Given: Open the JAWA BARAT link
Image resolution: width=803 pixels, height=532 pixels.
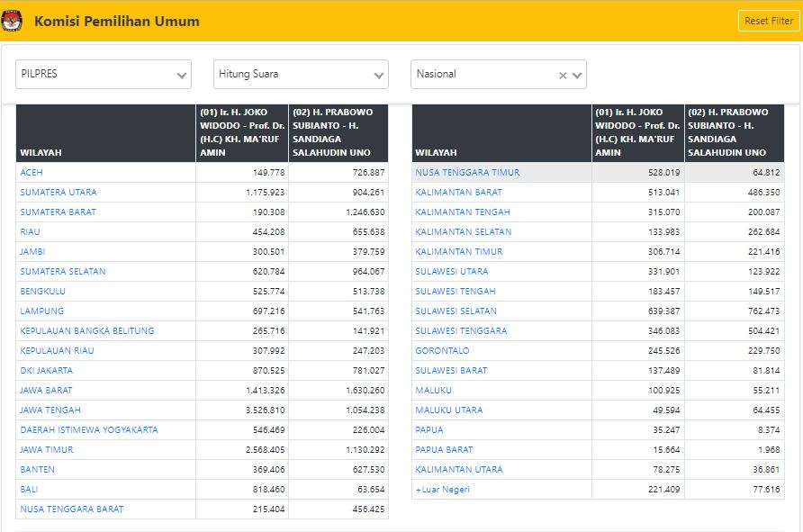Looking at the screenshot, I should 46,390.
